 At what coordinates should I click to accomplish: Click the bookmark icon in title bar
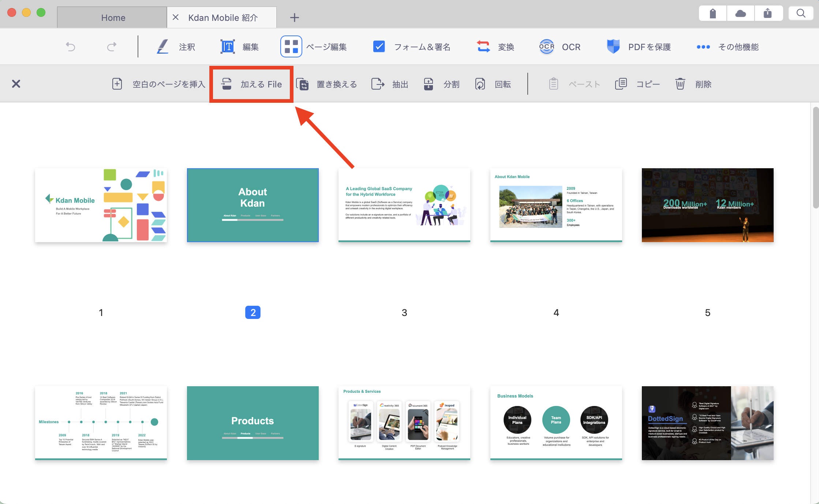[713, 14]
